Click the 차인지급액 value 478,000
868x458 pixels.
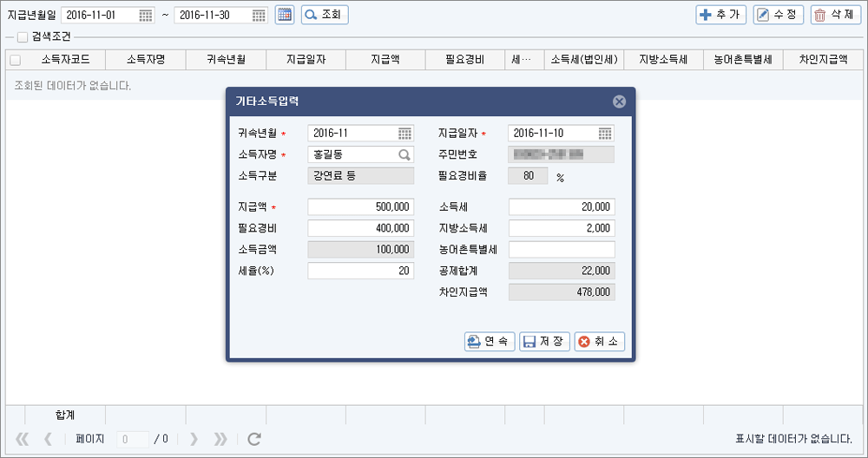562,292
